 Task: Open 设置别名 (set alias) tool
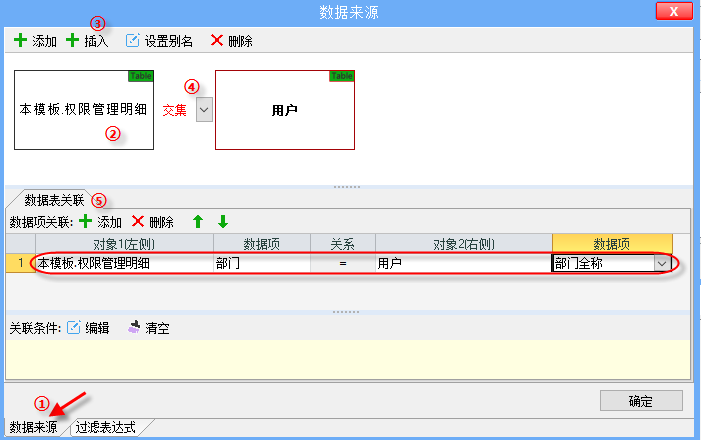159,41
